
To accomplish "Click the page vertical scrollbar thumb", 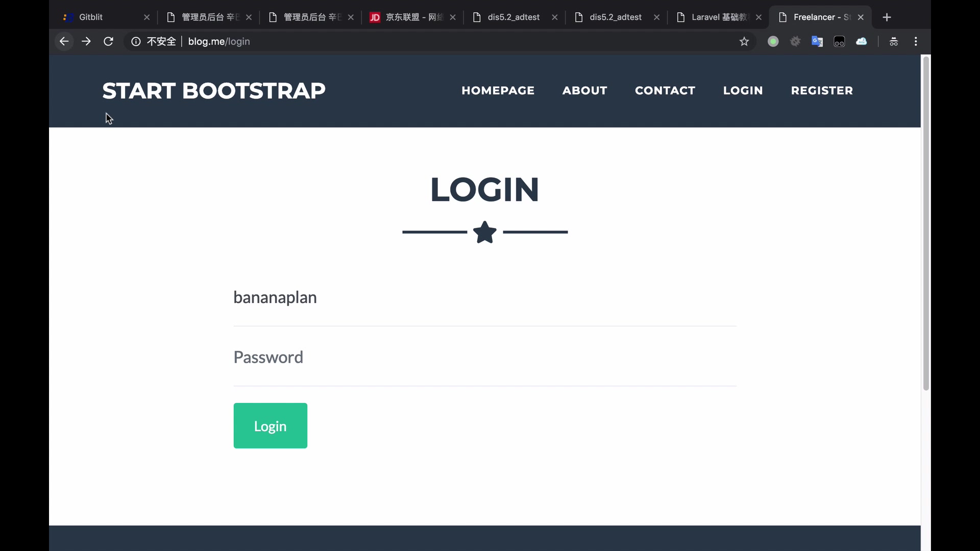I will click(926, 223).
